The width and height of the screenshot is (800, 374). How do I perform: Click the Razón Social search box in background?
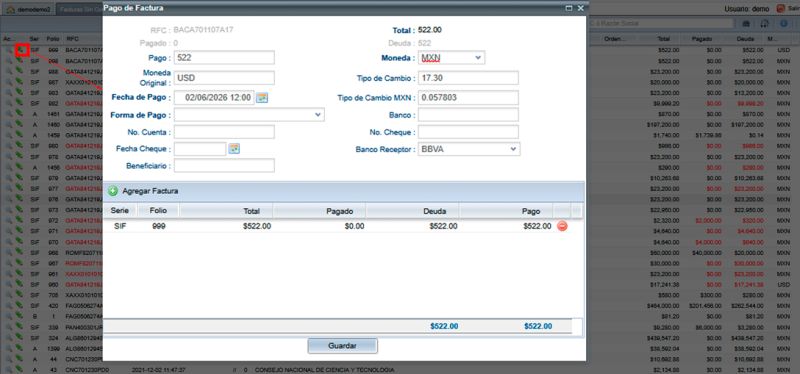(661, 23)
